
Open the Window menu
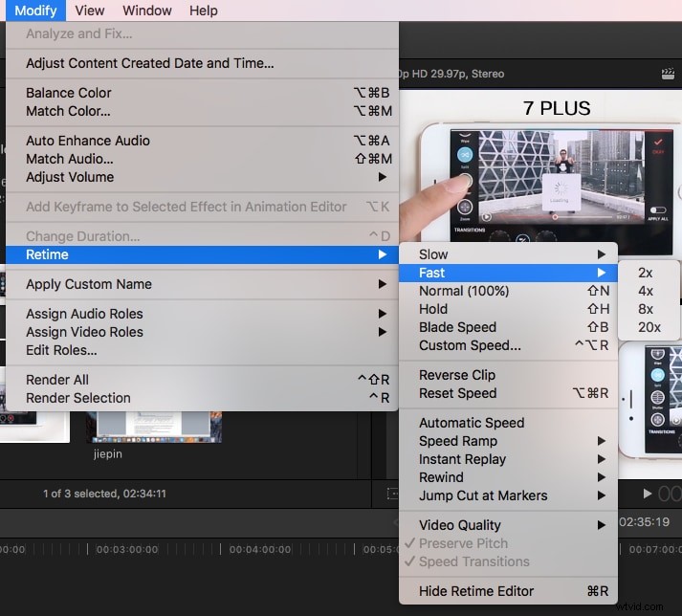147,11
